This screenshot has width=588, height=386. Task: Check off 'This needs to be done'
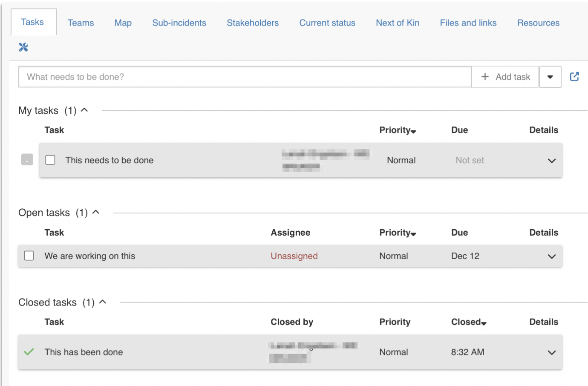[x=50, y=160]
